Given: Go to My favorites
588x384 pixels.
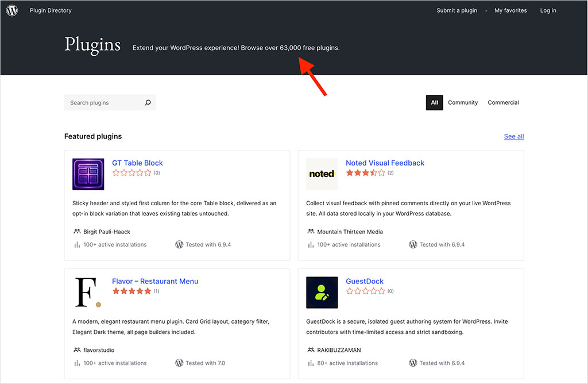Looking at the screenshot, I should click(x=510, y=10).
